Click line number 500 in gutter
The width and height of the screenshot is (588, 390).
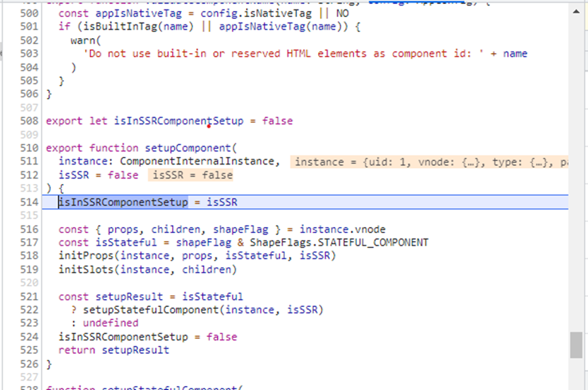tap(29, 14)
